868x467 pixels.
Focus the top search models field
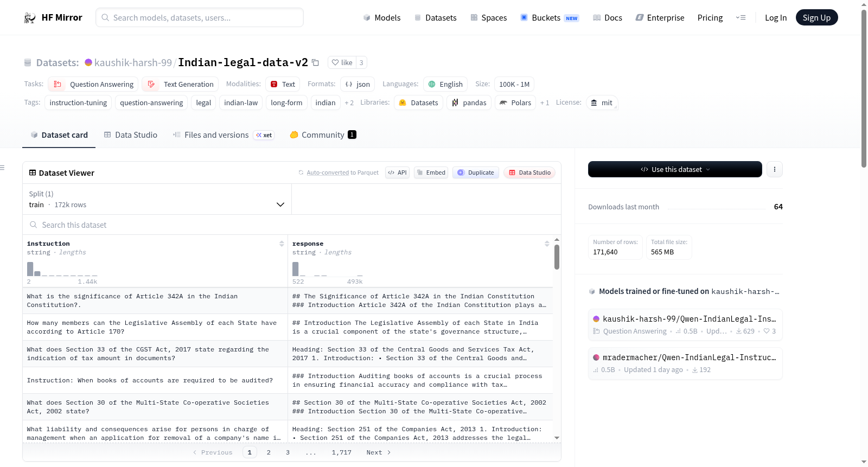(200, 17)
